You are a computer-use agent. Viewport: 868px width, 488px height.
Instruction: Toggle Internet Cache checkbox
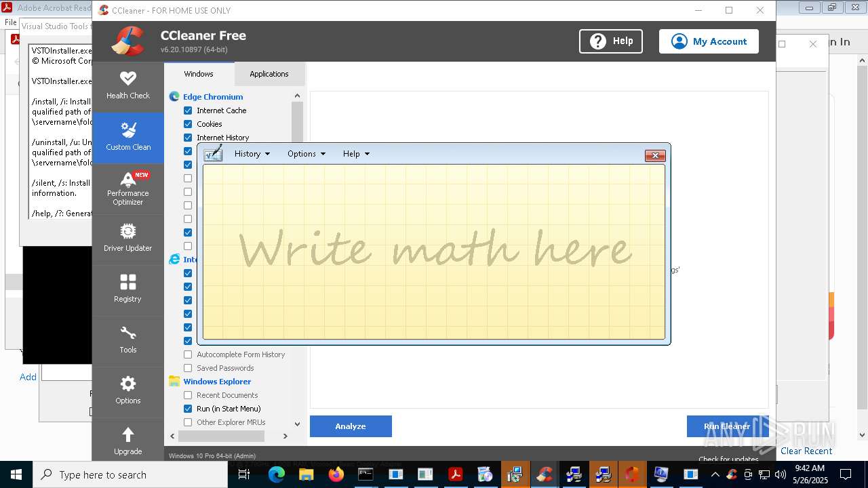pyautogui.click(x=188, y=110)
